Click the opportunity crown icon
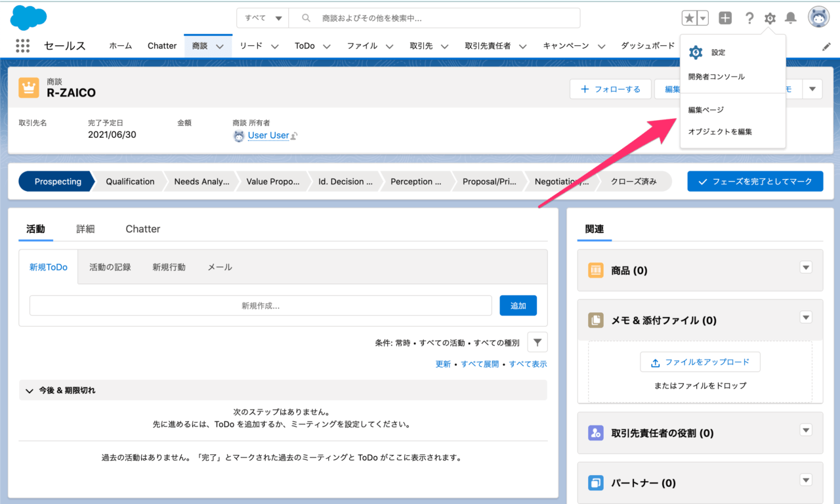 29,87
